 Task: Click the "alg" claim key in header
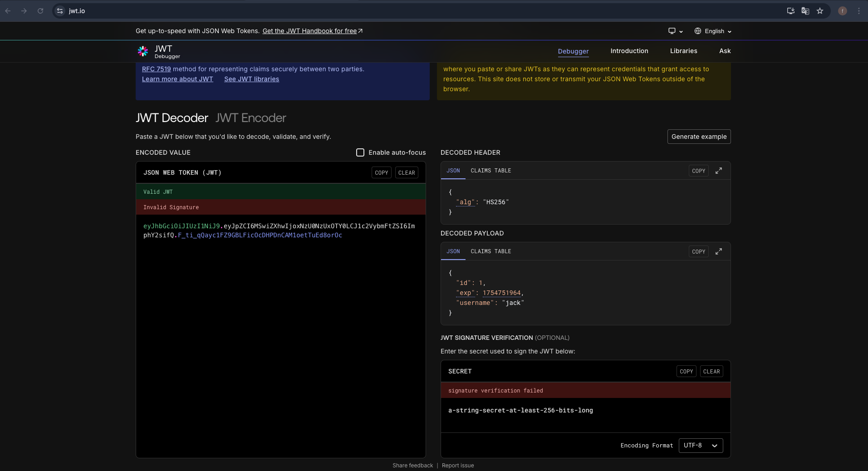(x=466, y=202)
